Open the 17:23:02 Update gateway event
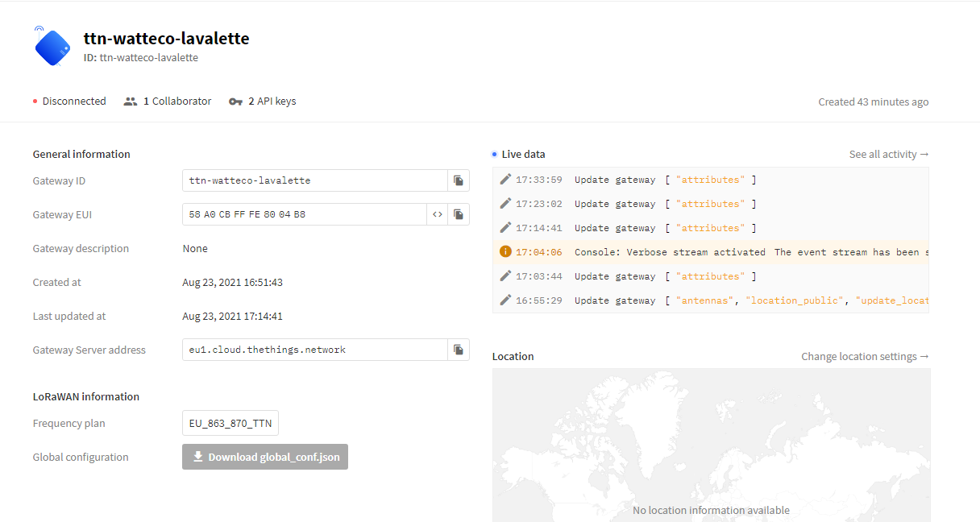 [711, 204]
